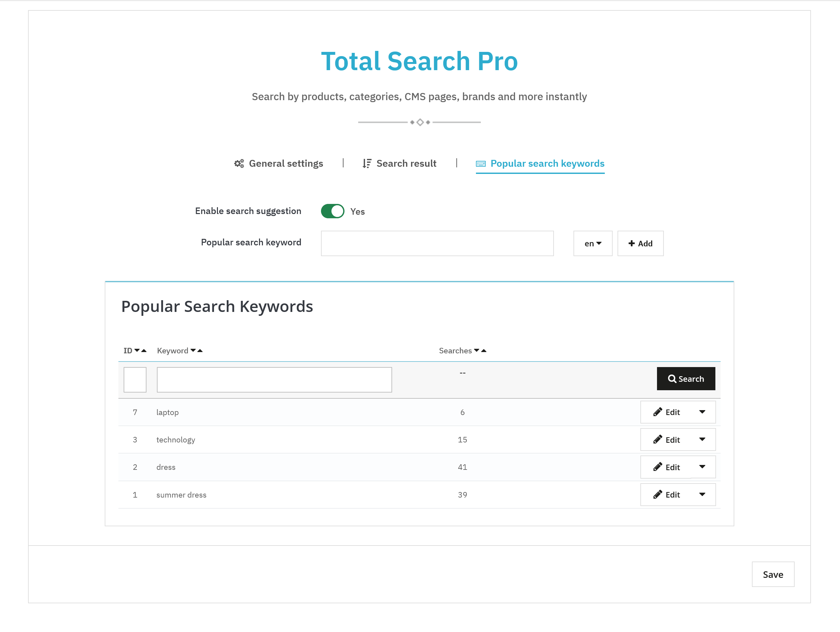Open the en language dropdown
The image size is (840, 632).
pyautogui.click(x=593, y=243)
